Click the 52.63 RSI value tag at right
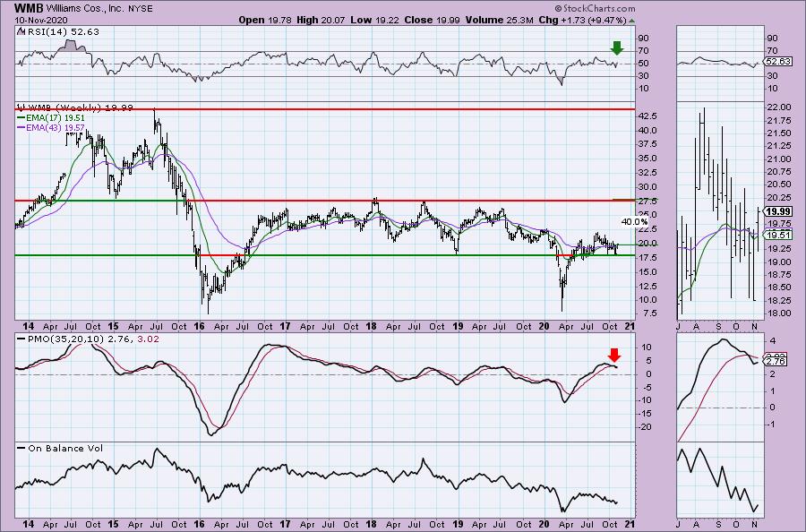 (777, 61)
